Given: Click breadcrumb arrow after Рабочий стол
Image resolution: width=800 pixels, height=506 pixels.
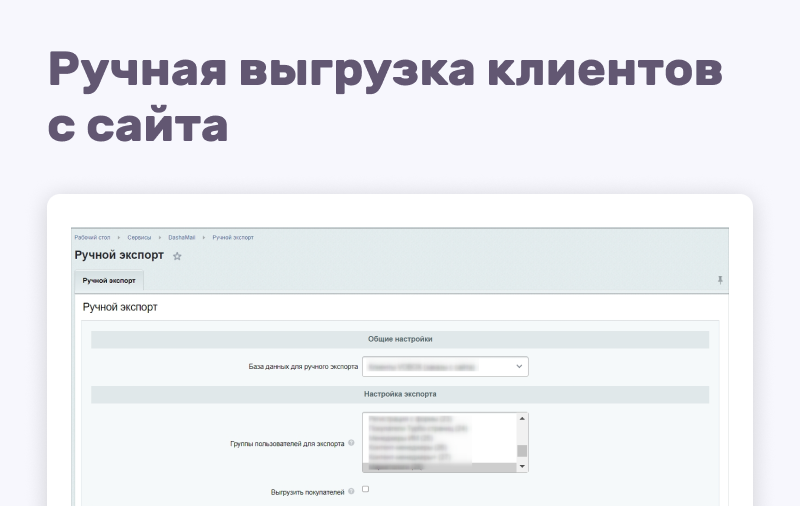Looking at the screenshot, I should [119, 238].
